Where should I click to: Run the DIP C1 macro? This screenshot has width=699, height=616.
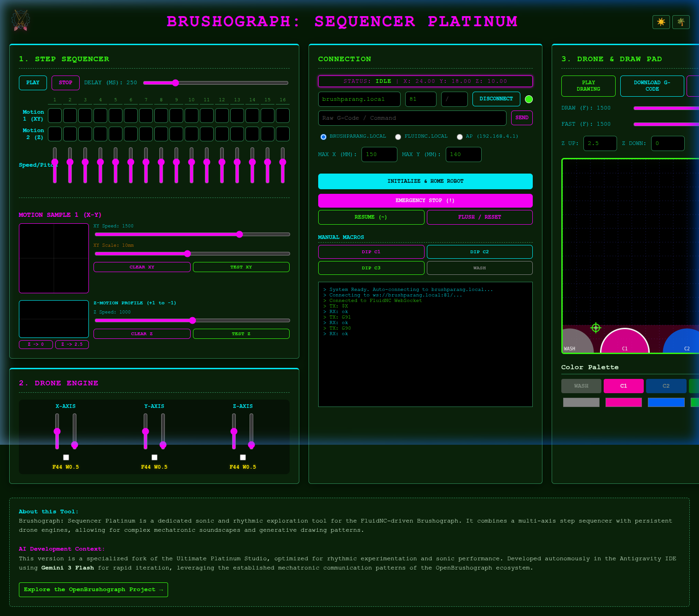click(x=371, y=252)
